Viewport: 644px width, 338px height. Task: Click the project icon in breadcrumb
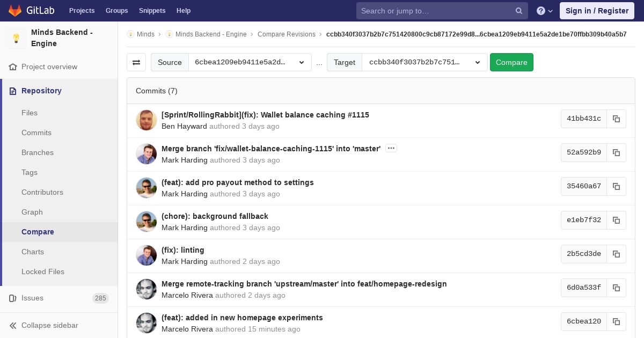point(169,34)
